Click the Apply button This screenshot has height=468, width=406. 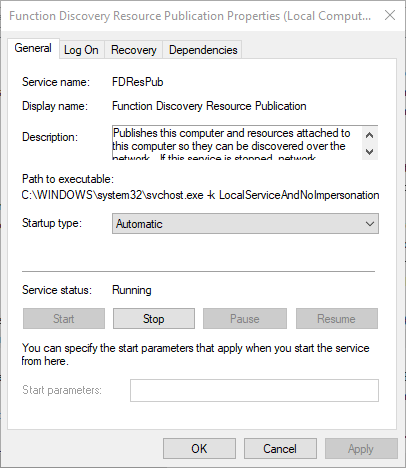point(361,449)
